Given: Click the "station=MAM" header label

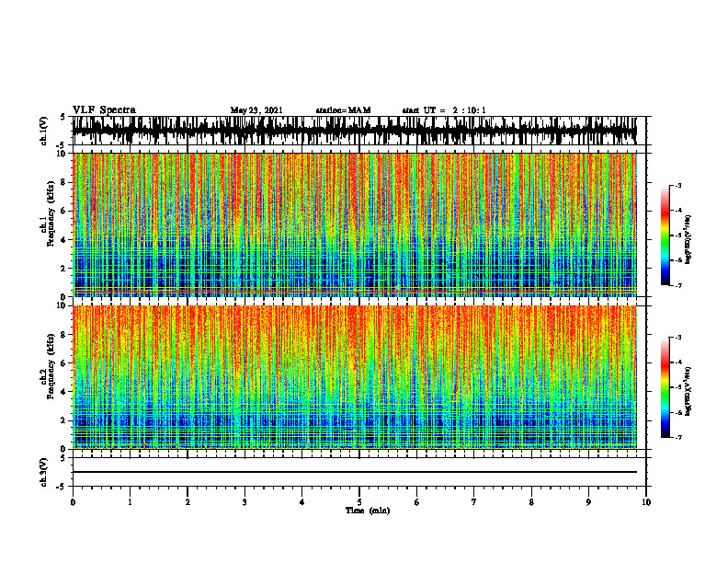Looking at the screenshot, I should (x=343, y=110).
